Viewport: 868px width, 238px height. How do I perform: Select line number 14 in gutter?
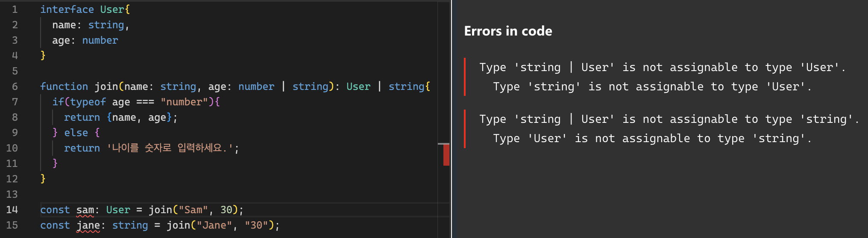tap(12, 210)
